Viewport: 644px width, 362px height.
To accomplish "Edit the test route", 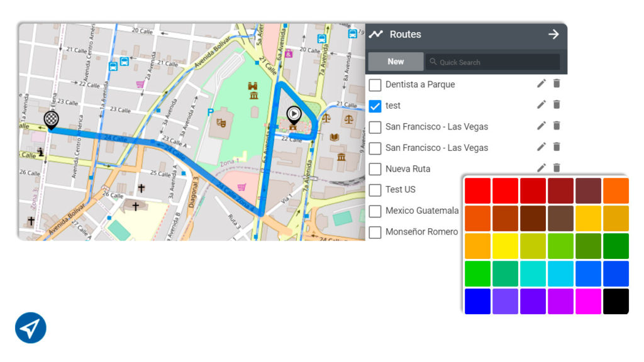I will 541,105.
